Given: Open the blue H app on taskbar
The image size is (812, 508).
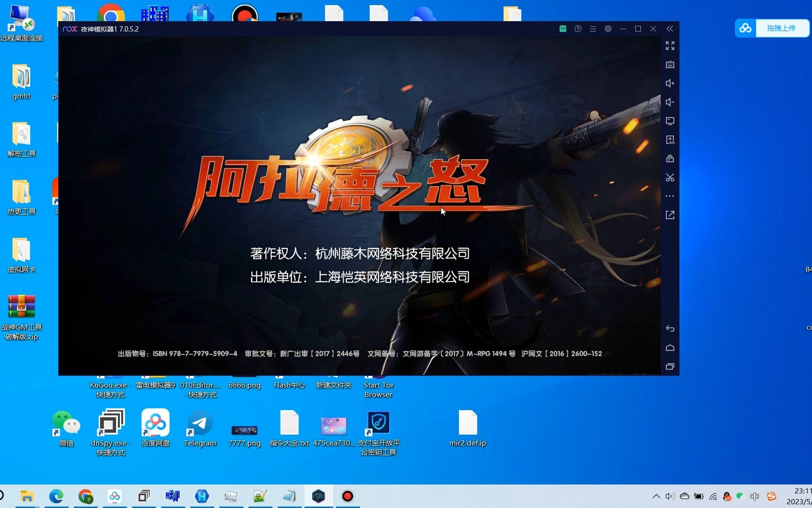Looking at the screenshot, I should [x=202, y=496].
